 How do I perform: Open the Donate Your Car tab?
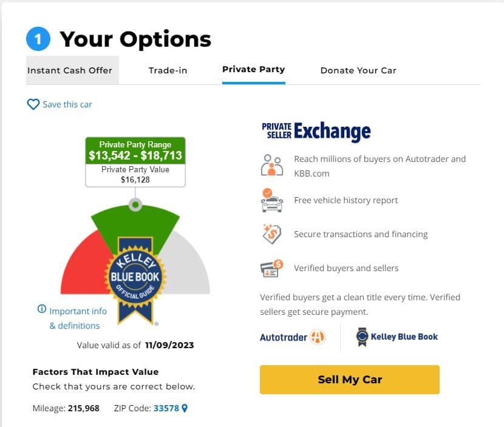pyautogui.click(x=358, y=70)
